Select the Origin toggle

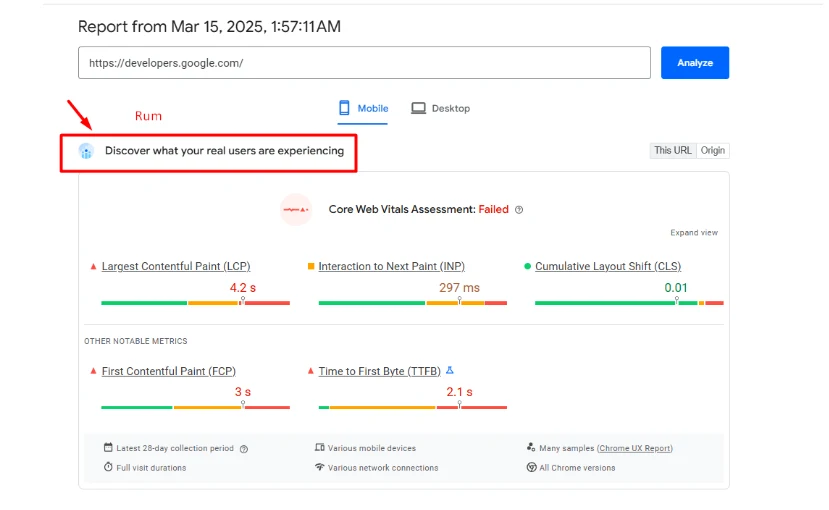pos(713,150)
